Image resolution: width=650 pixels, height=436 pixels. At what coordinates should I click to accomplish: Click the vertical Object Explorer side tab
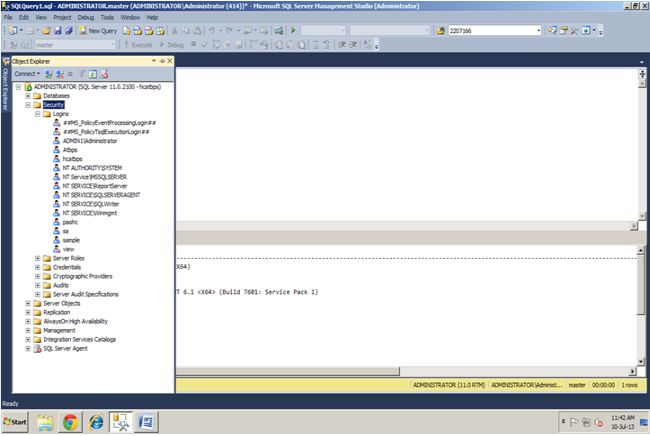coord(5,85)
